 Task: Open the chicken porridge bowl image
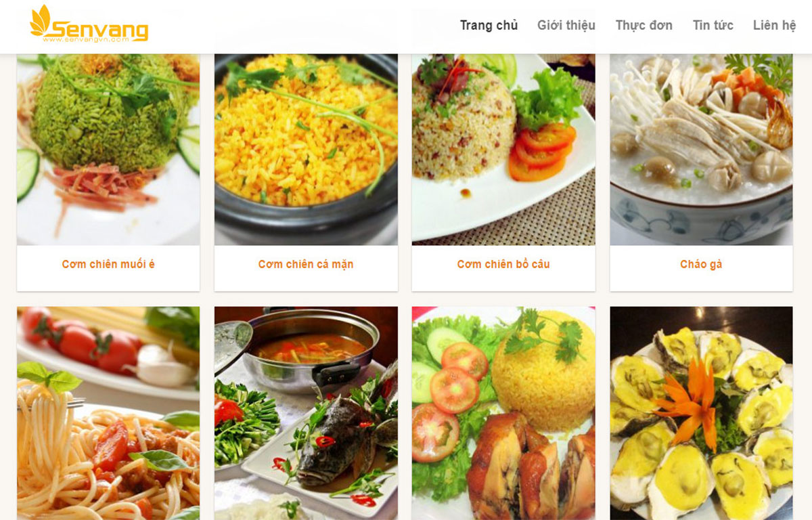coord(701,150)
